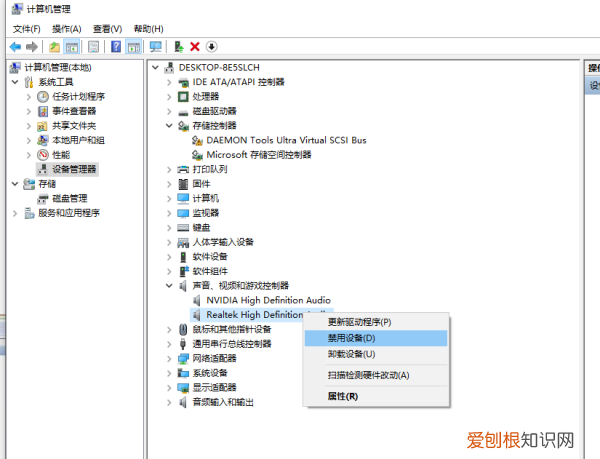Select the 固件 category
Viewport: 600px width, 459px height.
201,184
